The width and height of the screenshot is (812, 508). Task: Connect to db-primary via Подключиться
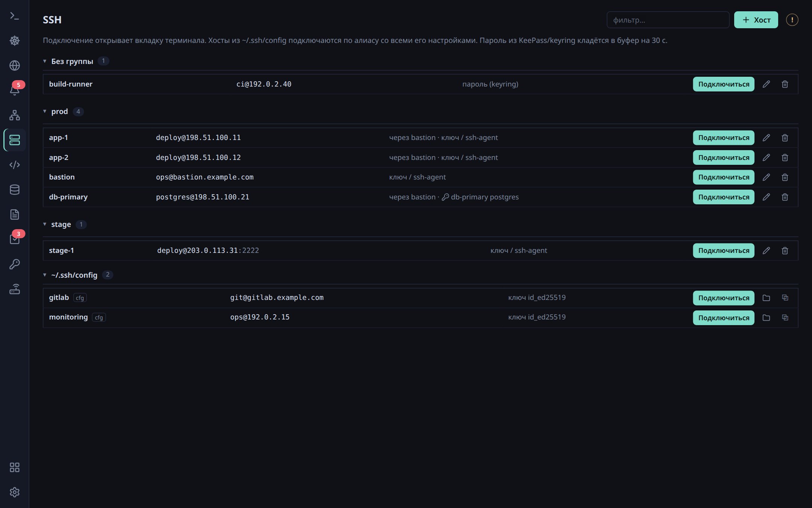tap(724, 197)
